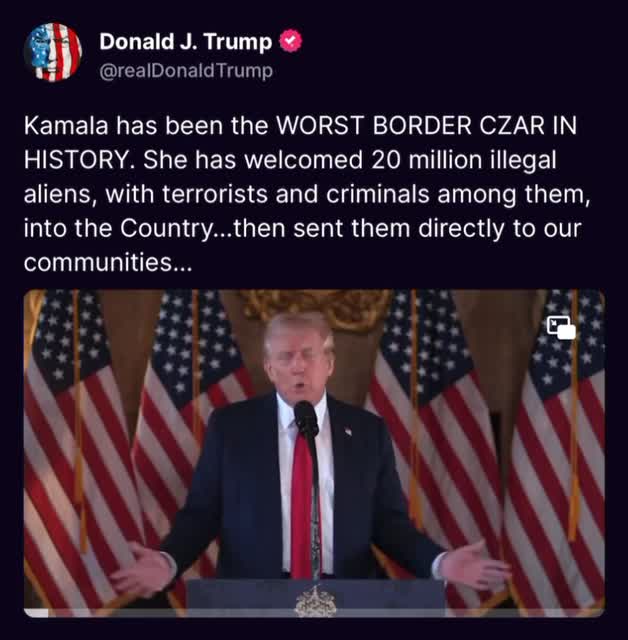Click the podium seal in the video
This screenshot has height=640, width=628.
click(x=315, y=602)
